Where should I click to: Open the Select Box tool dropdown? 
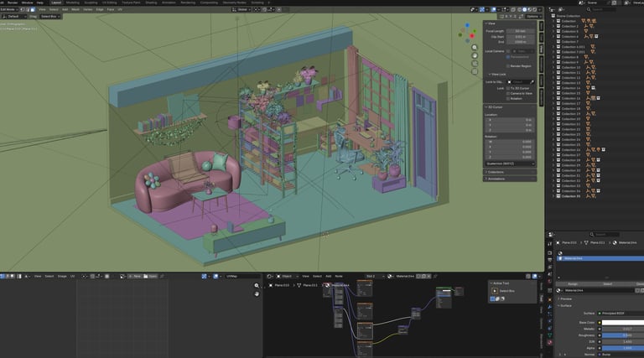[50, 17]
